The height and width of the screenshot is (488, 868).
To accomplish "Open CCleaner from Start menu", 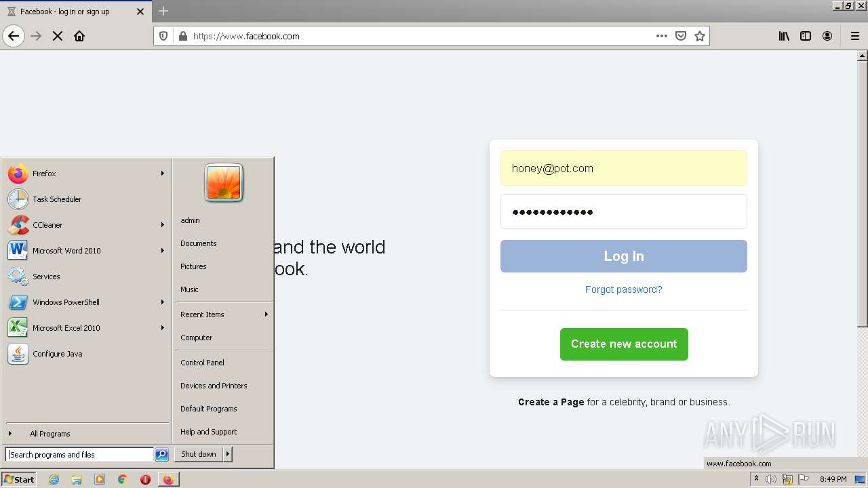I will [86, 225].
